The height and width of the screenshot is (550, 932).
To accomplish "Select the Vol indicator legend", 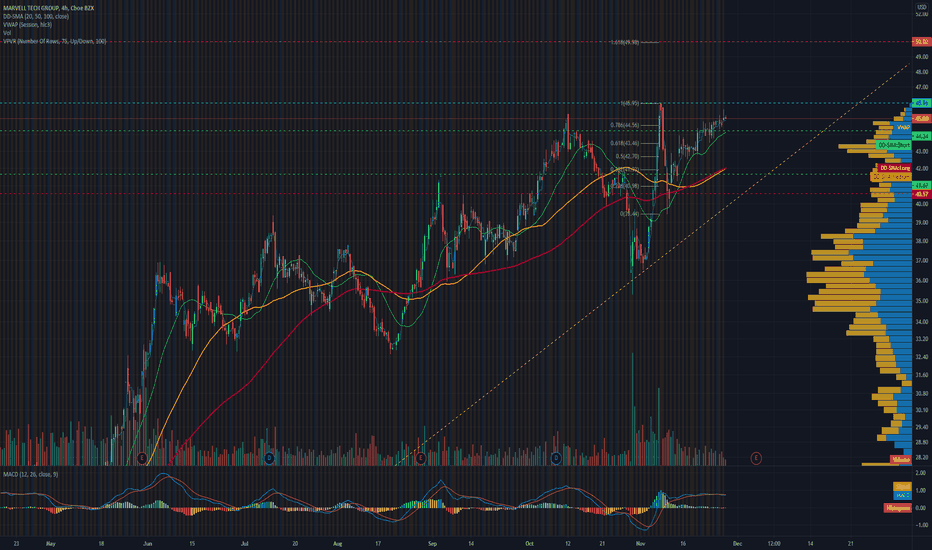I will tap(7, 33).
